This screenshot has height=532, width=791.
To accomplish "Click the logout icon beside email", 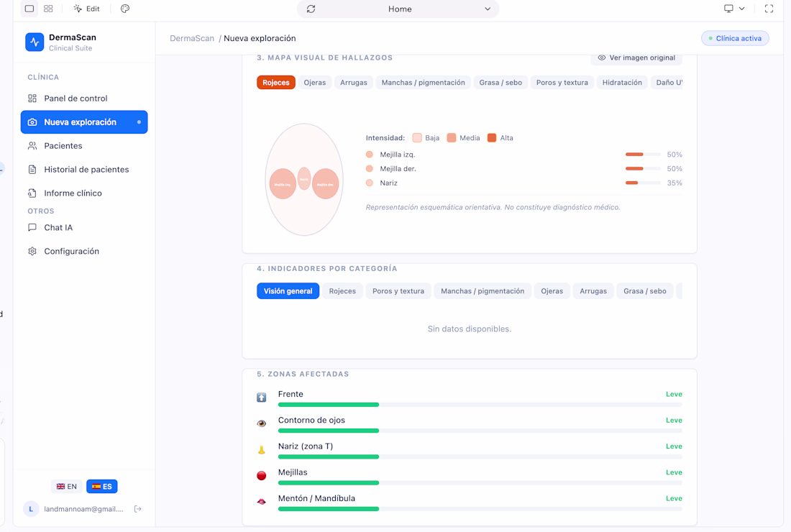I will 138,509.
